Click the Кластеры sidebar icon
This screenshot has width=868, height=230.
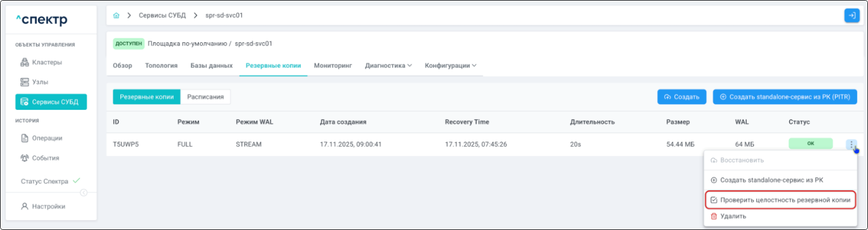pos(24,63)
